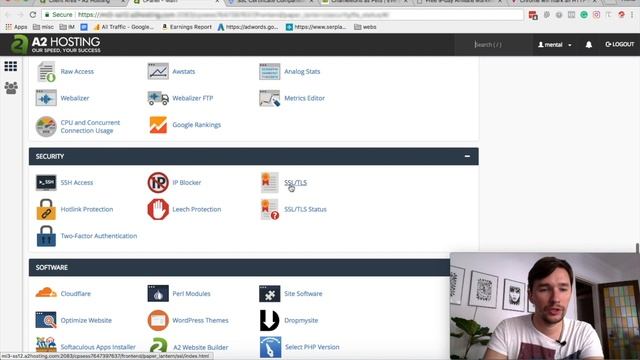
Task: Click the notifications bell icon
Action: pos(589,44)
